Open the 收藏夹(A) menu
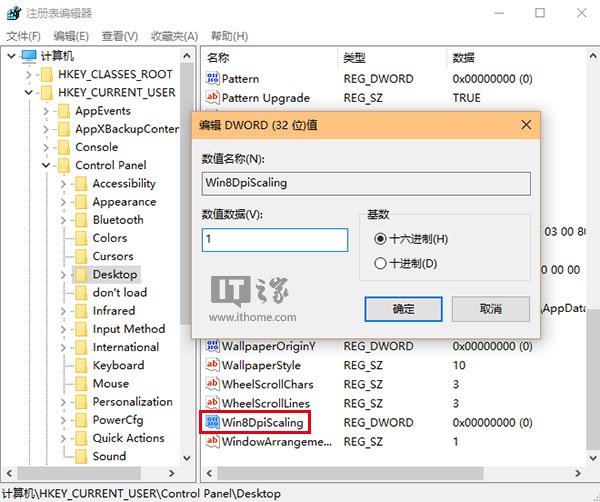Image resolution: width=600 pixels, height=502 pixels. [174, 36]
